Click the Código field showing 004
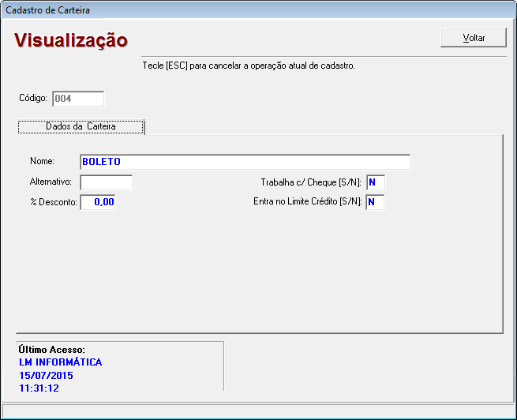 point(77,99)
